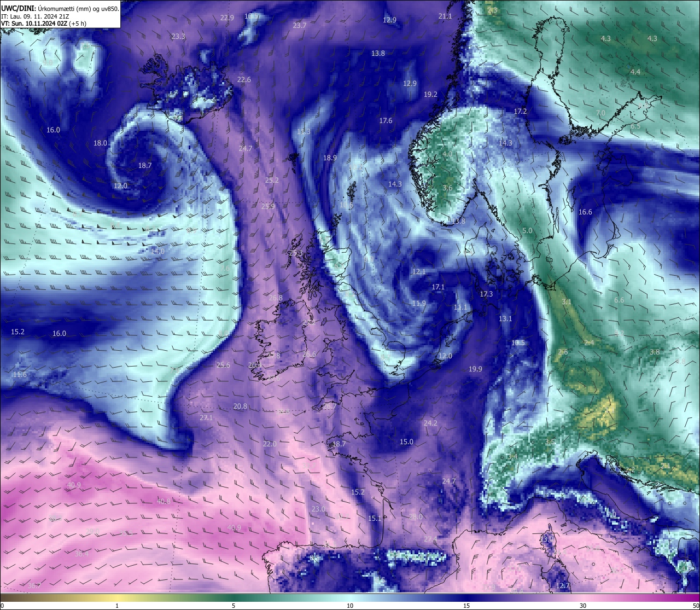Click the 30 tick on the color scale
The width and height of the screenshot is (700, 610).
pos(583,606)
